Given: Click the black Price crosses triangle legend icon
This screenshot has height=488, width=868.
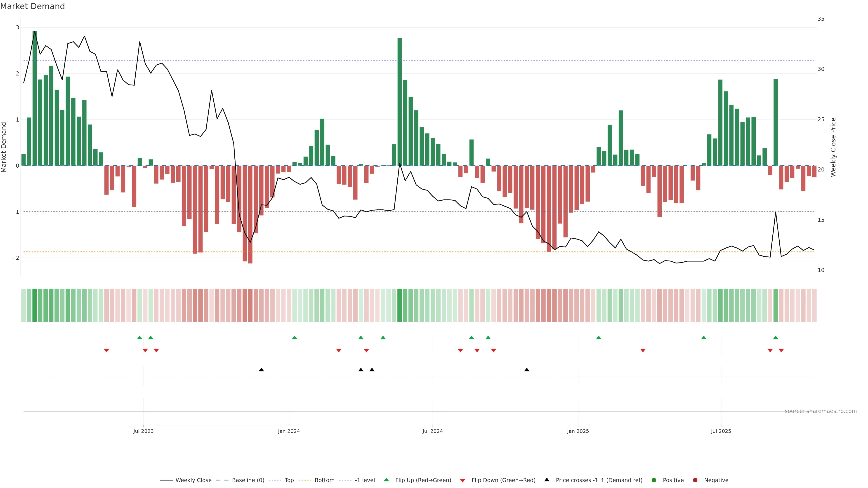Looking at the screenshot, I should click(x=547, y=480).
